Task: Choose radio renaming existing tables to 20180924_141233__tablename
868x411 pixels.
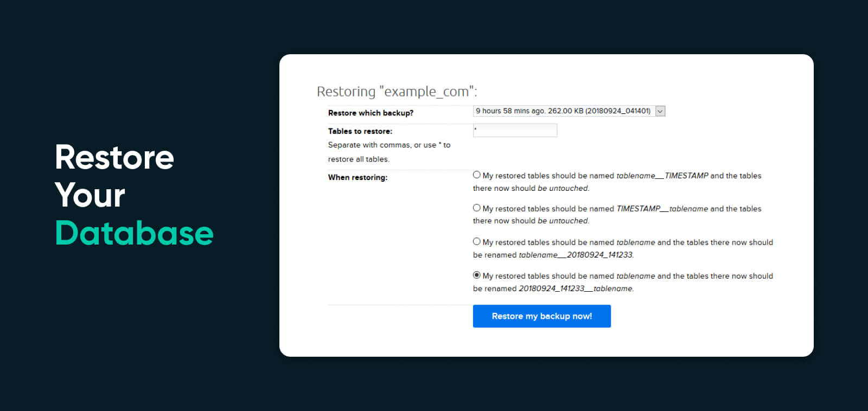Action: pyautogui.click(x=476, y=275)
